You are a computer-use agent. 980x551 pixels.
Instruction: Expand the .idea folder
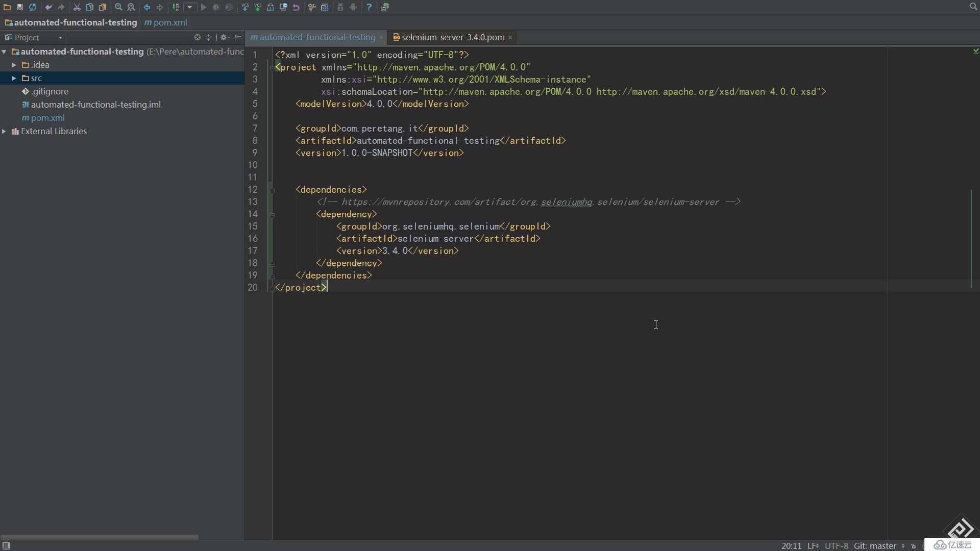coord(14,65)
